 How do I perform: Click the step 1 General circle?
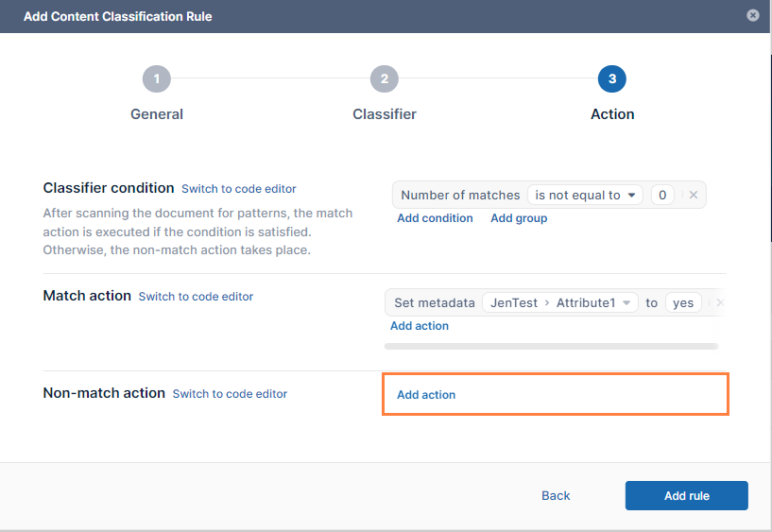[x=157, y=79]
